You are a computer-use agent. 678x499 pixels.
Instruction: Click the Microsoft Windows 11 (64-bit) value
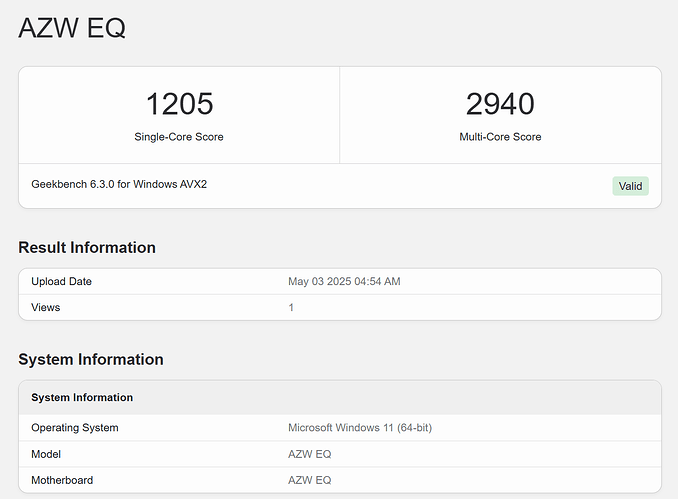pyautogui.click(x=360, y=428)
